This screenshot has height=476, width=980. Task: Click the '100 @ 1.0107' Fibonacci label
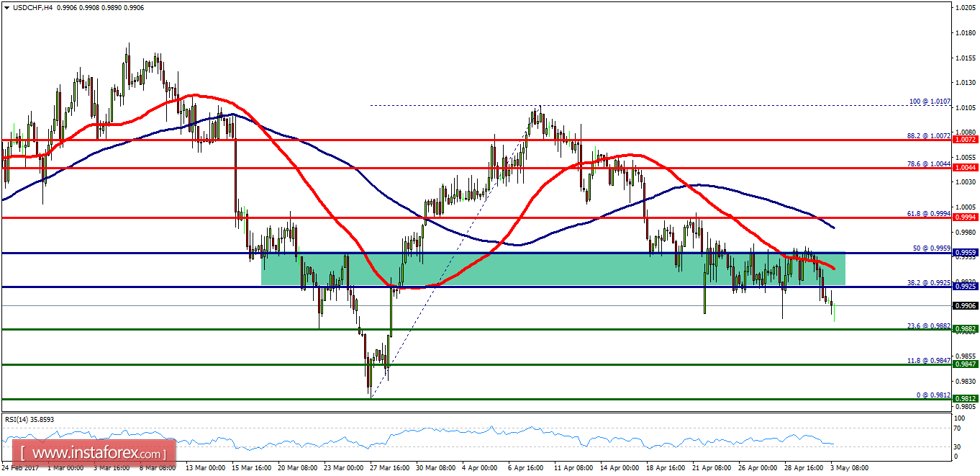pyautogui.click(x=930, y=102)
